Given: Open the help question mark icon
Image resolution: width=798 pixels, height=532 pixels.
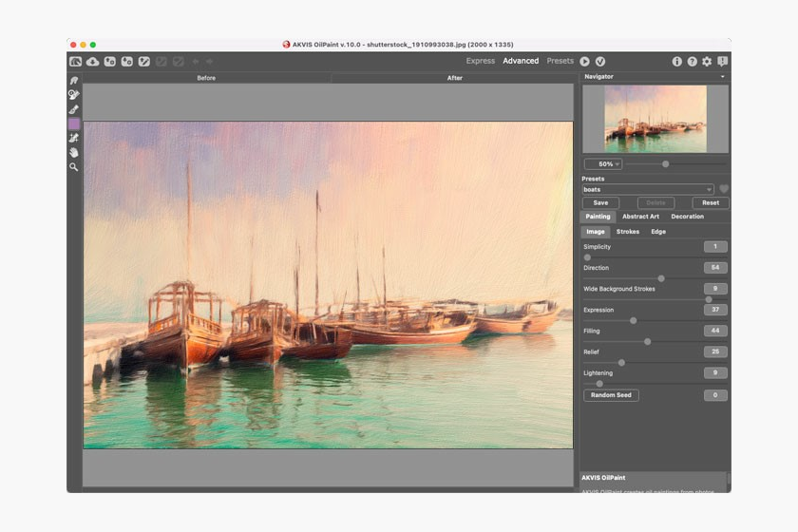Looking at the screenshot, I should pos(693,62).
